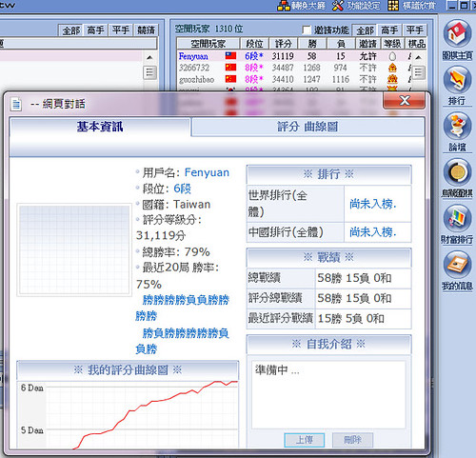476x458 pixels.
Task: Select 高手 filter in left panel
Action: (95, 30)
